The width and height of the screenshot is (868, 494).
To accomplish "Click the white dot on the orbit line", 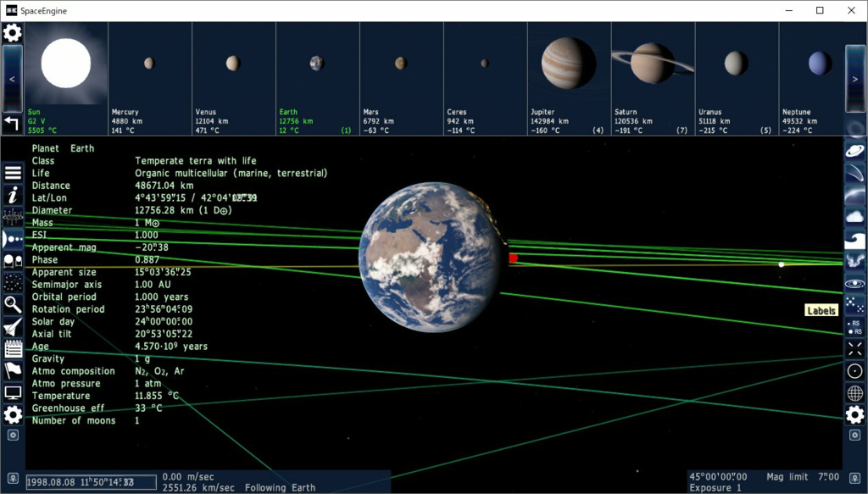I will (x=781, y=264).
